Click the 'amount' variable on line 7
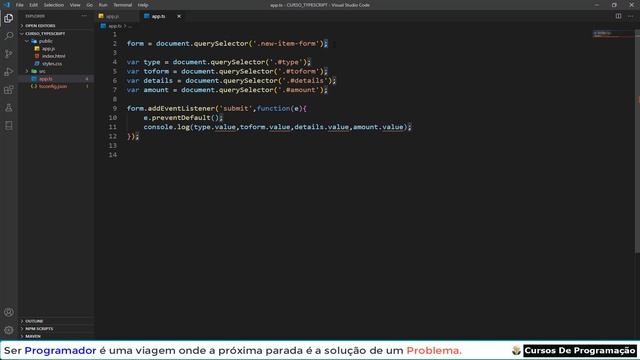 (156, 90)
